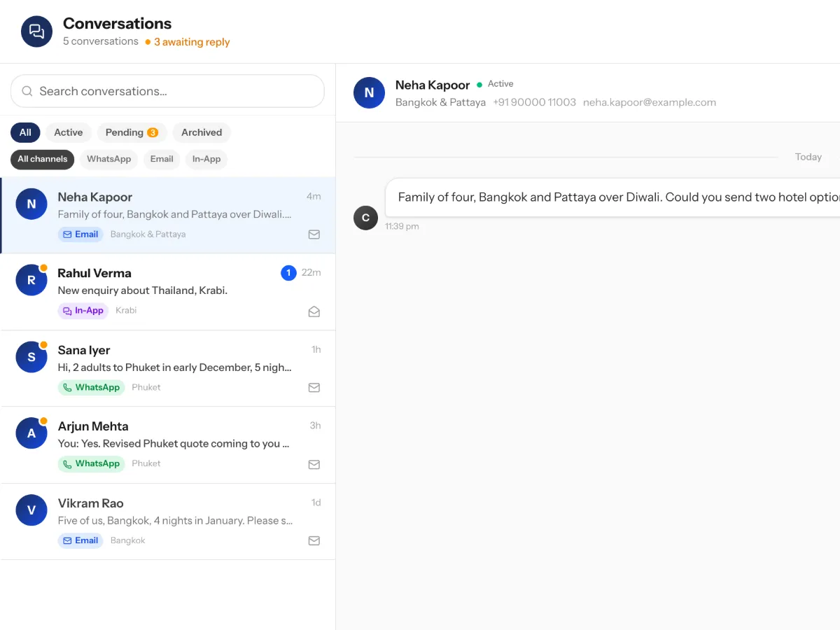Click the WhatsApp badge on Sana Iyer
Viewport: 840px width, 630px height.
click(91, 387)
